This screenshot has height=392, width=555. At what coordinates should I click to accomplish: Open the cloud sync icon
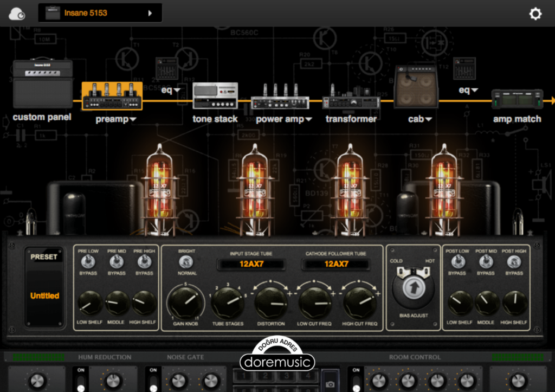pyautogui.click(x=17, y=14)
